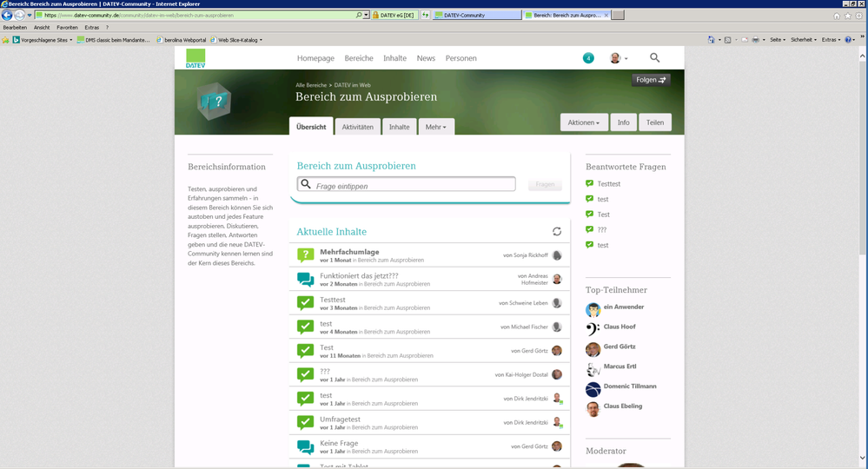Screen dimensions: 868x469
Task: Click the browser forward arrow button
Action: coord(19,16)
